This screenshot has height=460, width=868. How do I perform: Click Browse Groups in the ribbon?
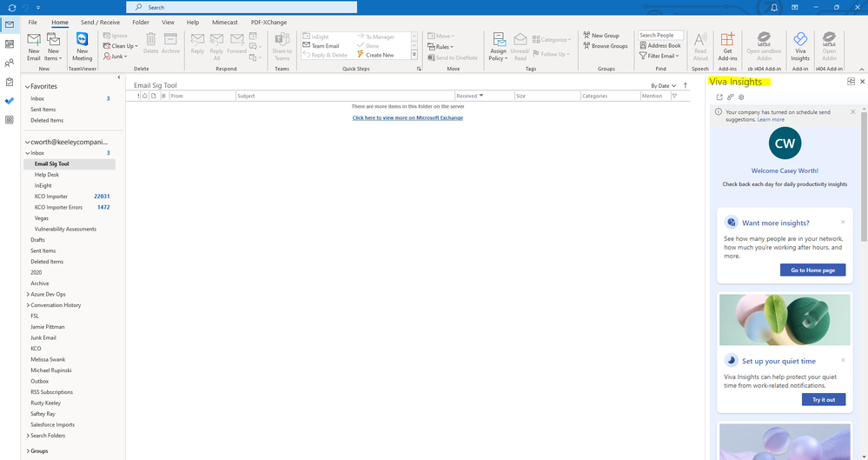(606, 46)
